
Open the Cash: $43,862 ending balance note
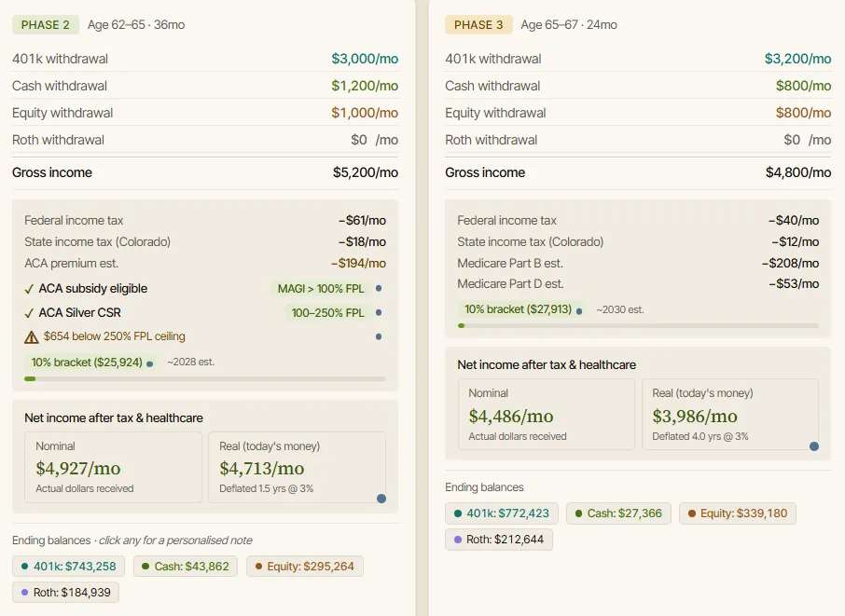point(186,567)
